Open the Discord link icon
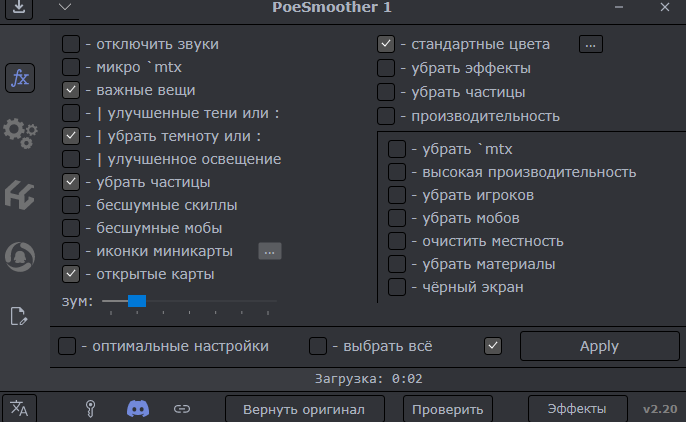This screenshot has height=422, width=686. tap(138, 409)
